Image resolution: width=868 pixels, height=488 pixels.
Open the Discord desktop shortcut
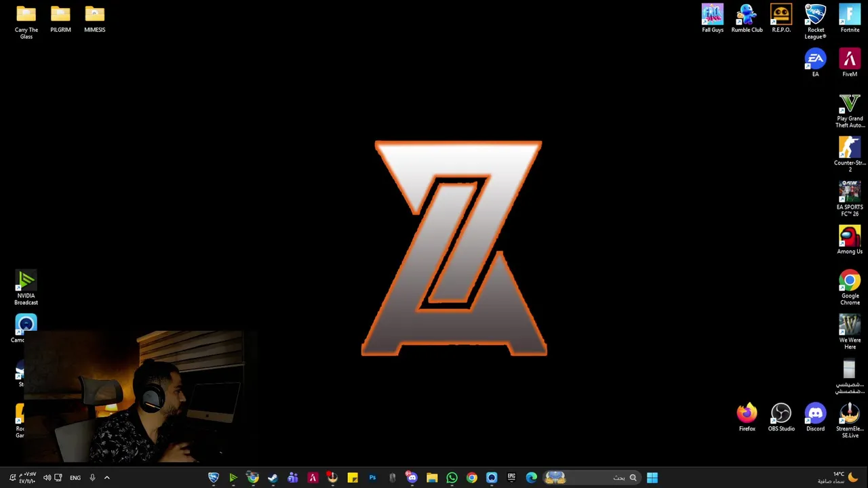click(815, 418)
